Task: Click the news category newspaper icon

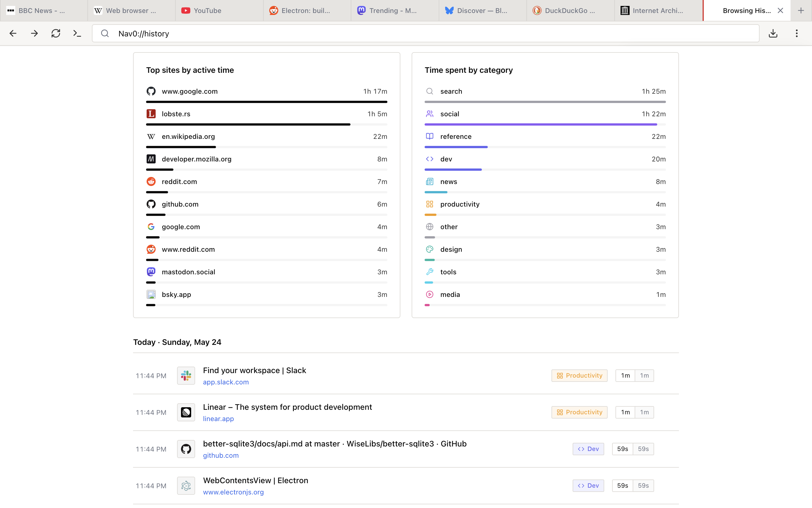Action: 429,181
